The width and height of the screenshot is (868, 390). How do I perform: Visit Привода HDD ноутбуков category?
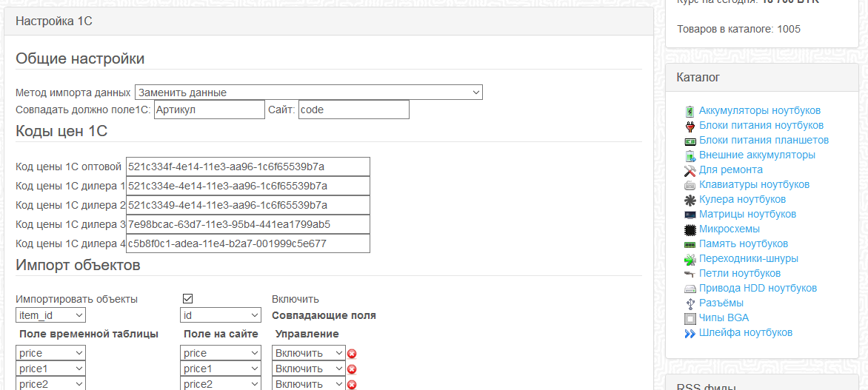tap(758, 289)
